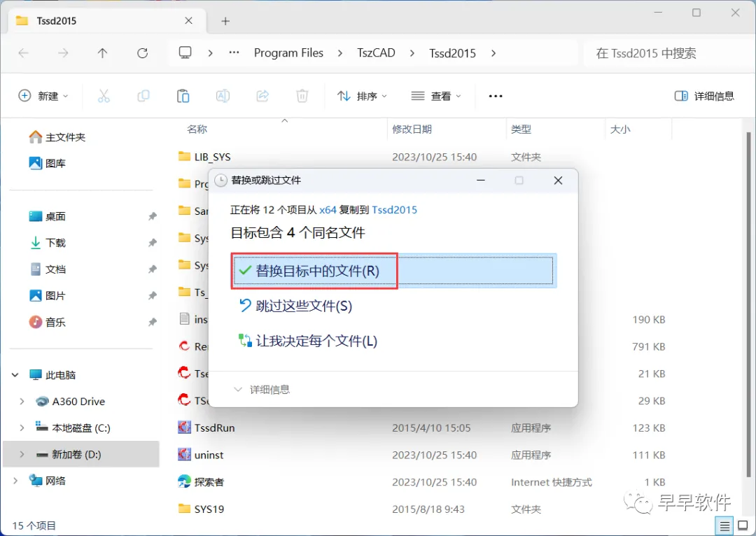Choose 让我决定每个文件(L) option
Screen dimensions: 756x536
307,341
